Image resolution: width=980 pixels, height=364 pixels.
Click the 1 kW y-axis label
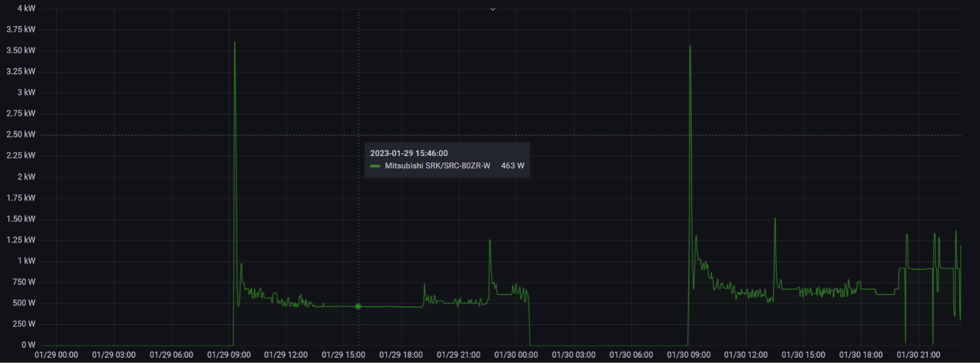pos(26,261)
